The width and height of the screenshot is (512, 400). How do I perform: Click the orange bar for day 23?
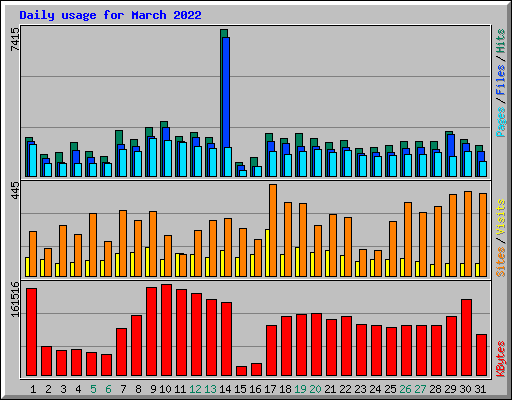363,263
